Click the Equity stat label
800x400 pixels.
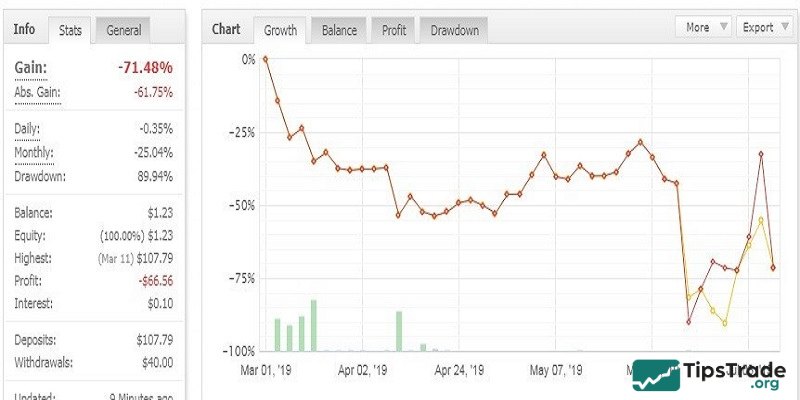pos(33,235)
